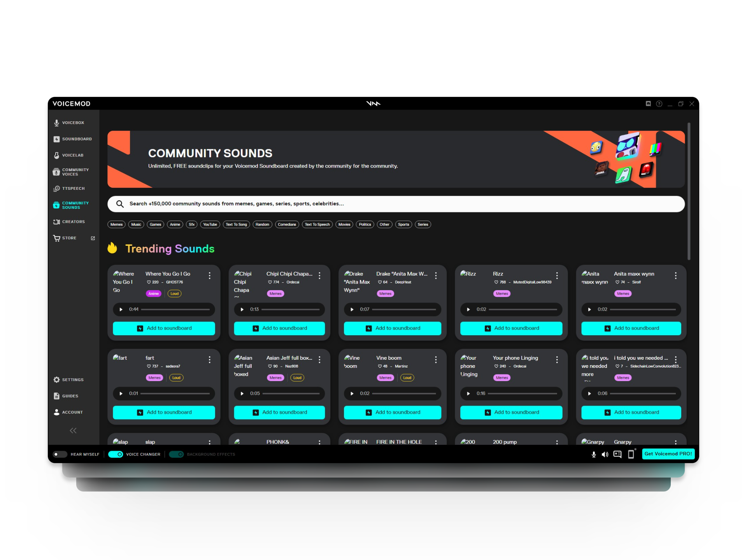This screenshot has width=747, height=560.
Task: Open three-dot menu on Vine boom card
Action: pos(436,360)
